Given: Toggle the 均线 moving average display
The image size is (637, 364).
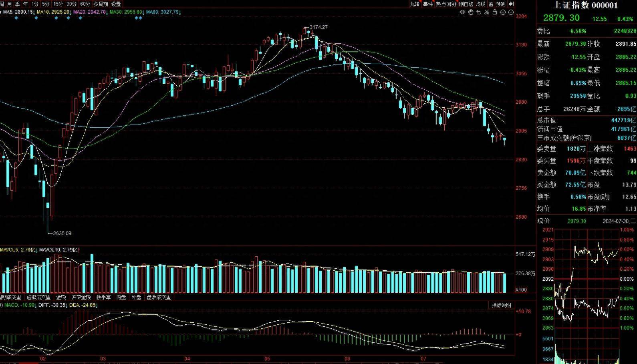Looking at the screenshot, I should coord(480,4).
